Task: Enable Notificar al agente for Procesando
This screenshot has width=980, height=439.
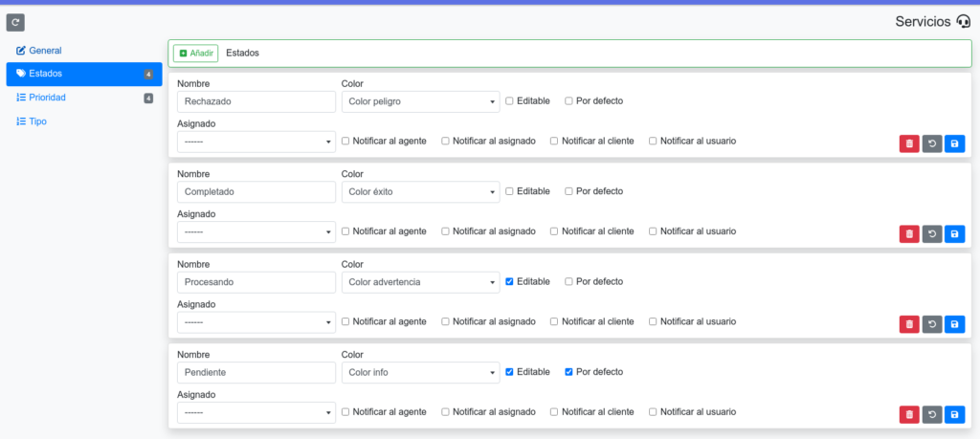Action: pos(345,321)
